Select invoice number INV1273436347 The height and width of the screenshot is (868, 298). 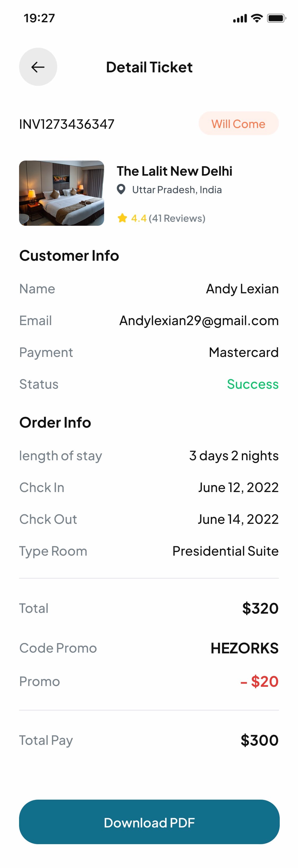pyautogui.click(x=67, y=124)
